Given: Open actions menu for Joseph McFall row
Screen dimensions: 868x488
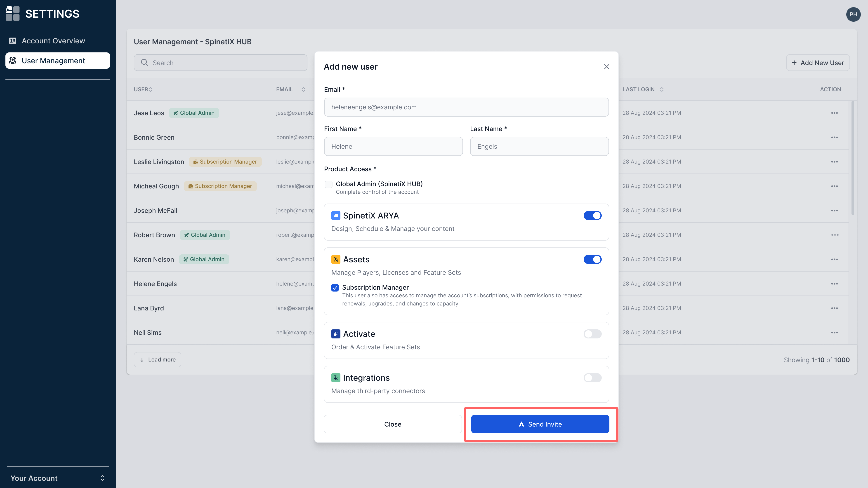Looking at the screenshot, I should click(x=834, y=211).
